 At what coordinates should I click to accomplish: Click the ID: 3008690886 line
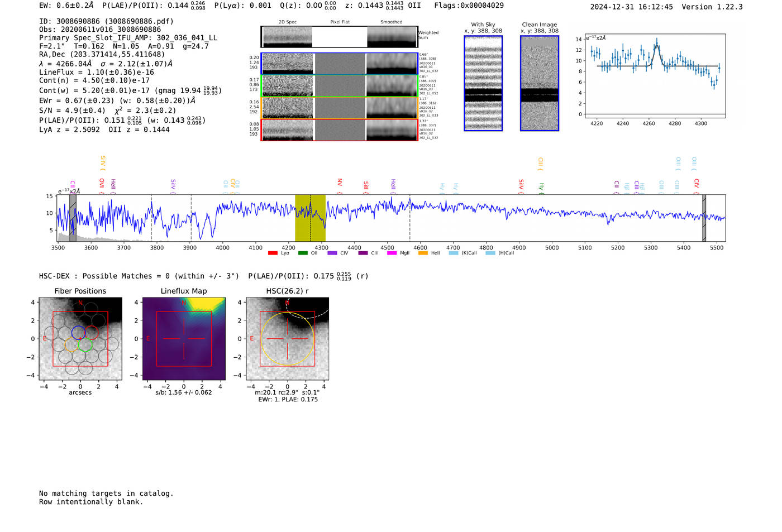tap(106, 21)
